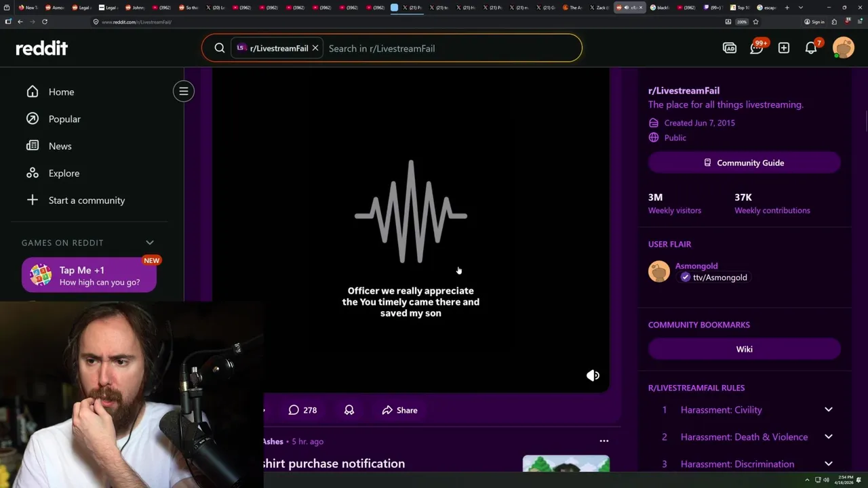Collapse the Games on Reddit section

click(150, 243)
